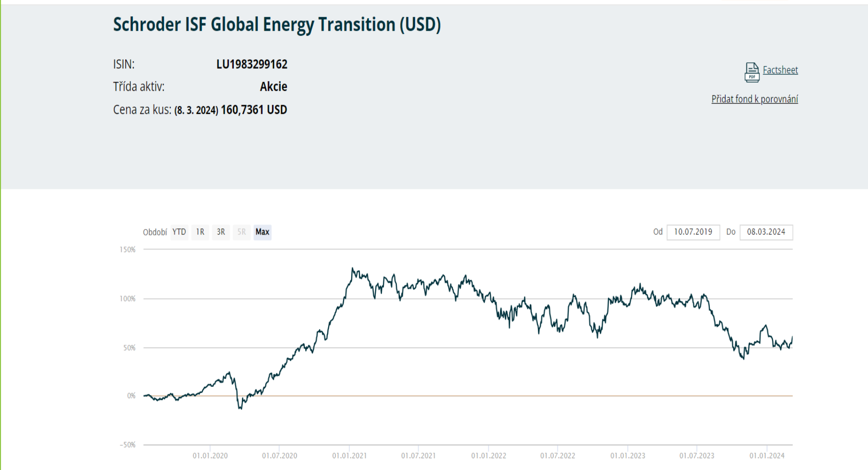Click Přidat fond k porovnání link
Viewport: 868px width, 470px height.
pos(755,99)
